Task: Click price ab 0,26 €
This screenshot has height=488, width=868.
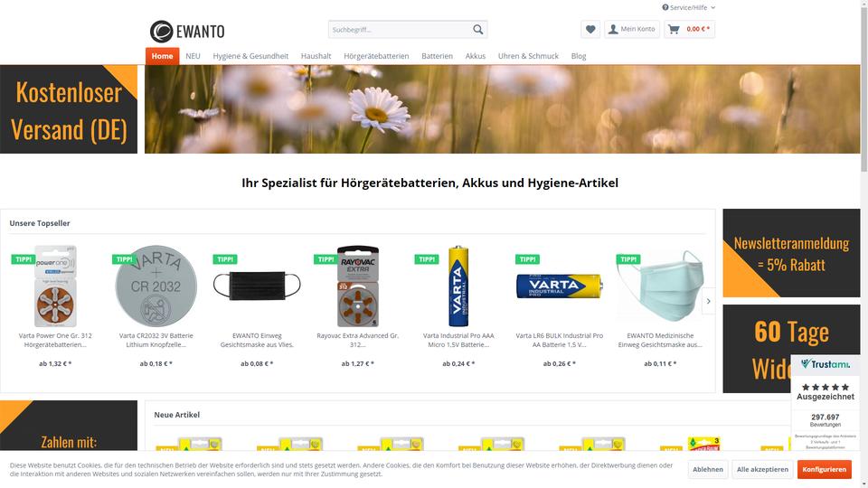Action: (559, 363)
